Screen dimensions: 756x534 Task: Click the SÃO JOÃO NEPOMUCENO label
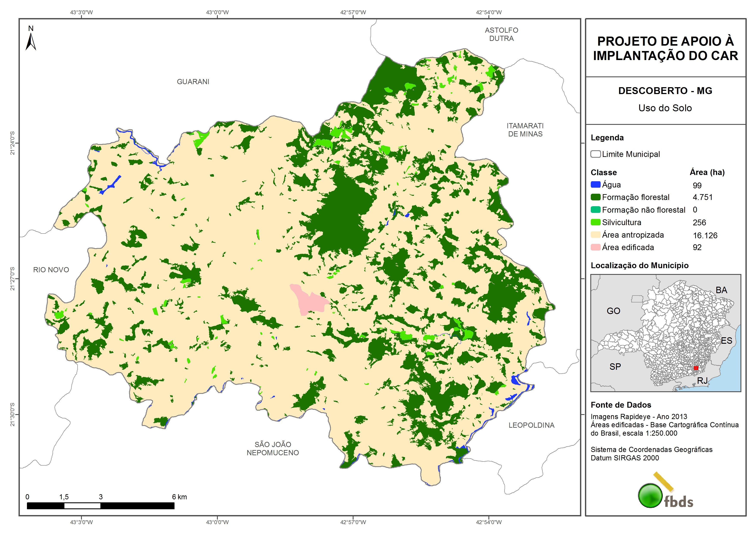pos(273,449)
